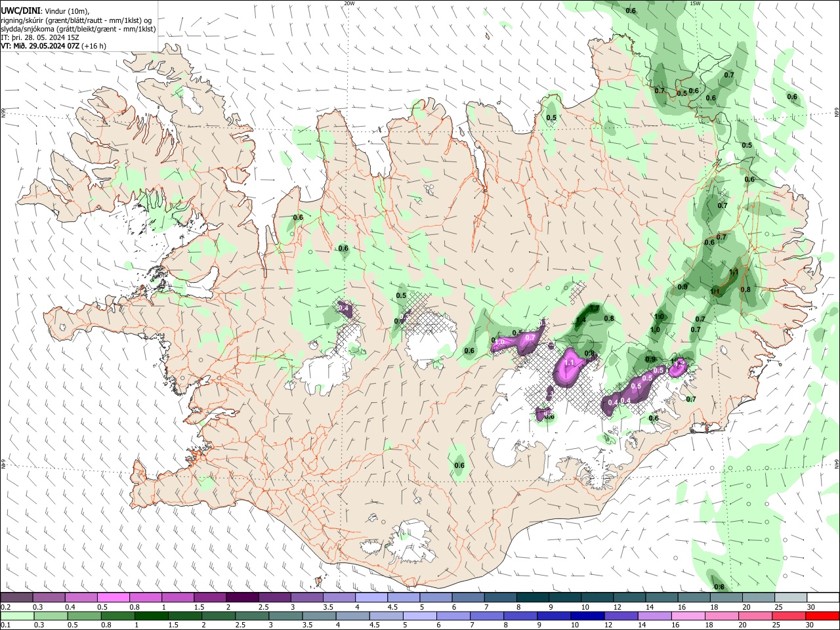The width and height of the screenshot is (840, 630).
Task: Click the 20W longitude label on the map
Action: click(x=349, y=3)
